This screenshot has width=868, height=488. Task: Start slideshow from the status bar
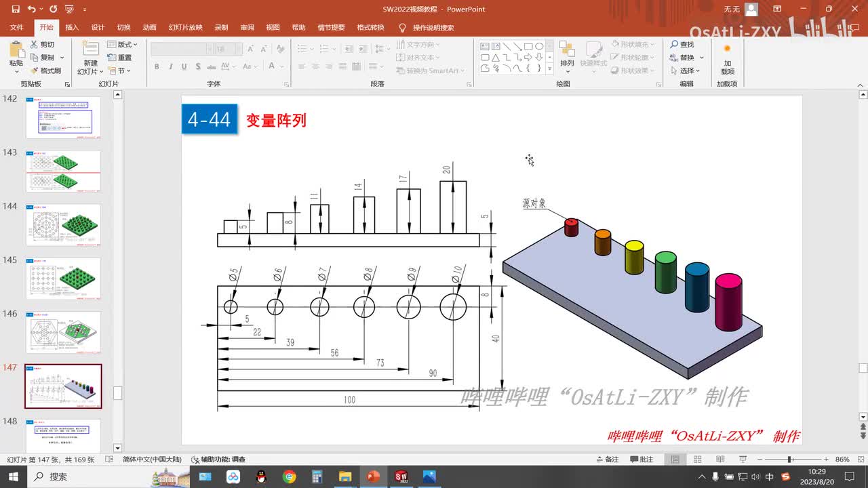pos(742,459)
